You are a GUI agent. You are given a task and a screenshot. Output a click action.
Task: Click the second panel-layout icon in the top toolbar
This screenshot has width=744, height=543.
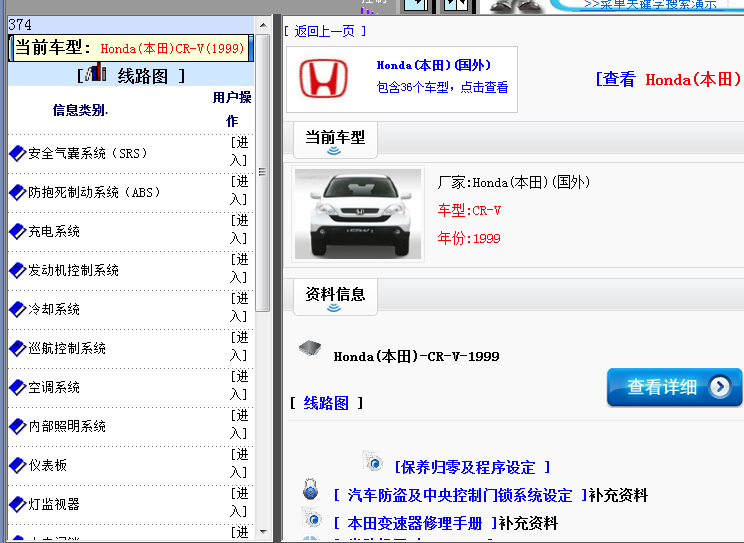pos(456,4)
